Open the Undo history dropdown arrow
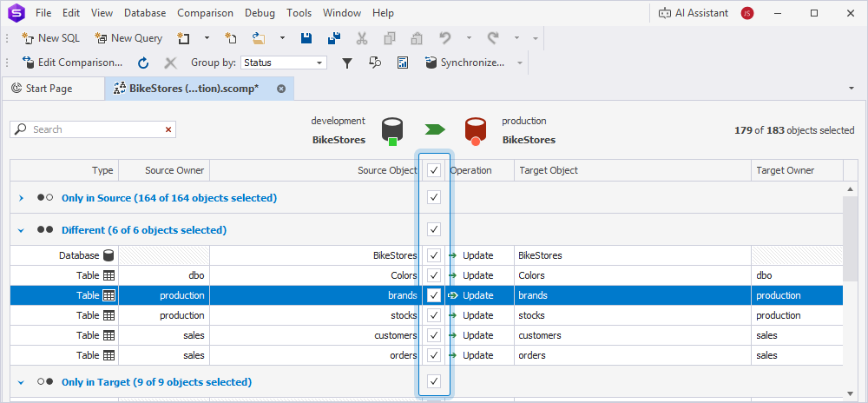868x403 pixels. point(469,38)
